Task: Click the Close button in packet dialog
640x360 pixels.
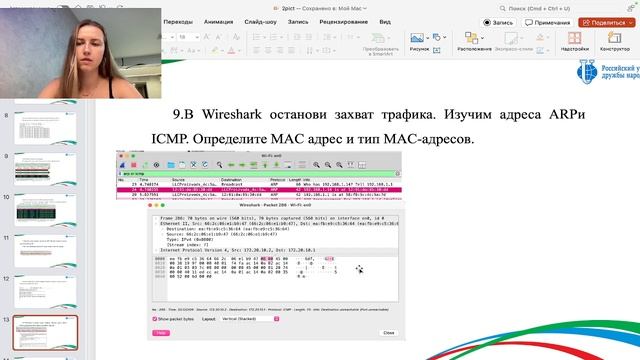Action: coord(389,333)
